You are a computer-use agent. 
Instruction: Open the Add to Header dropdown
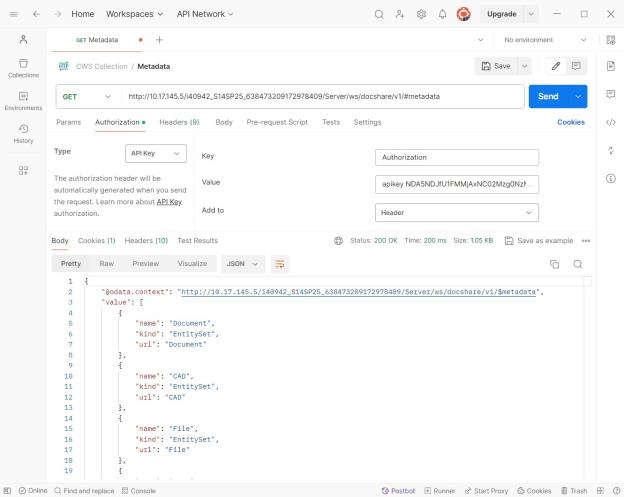[456, 212]
